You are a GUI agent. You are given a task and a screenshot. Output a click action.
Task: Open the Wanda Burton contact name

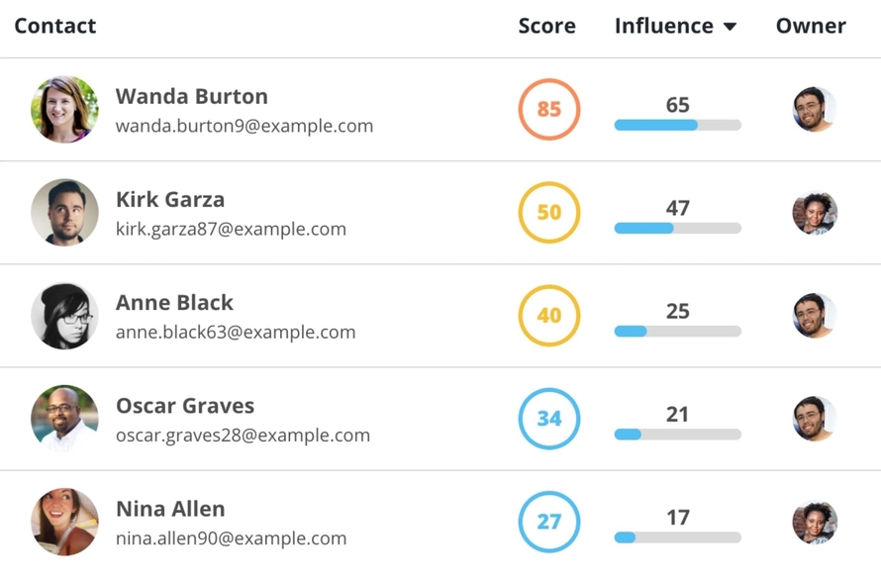click(192, 96)
